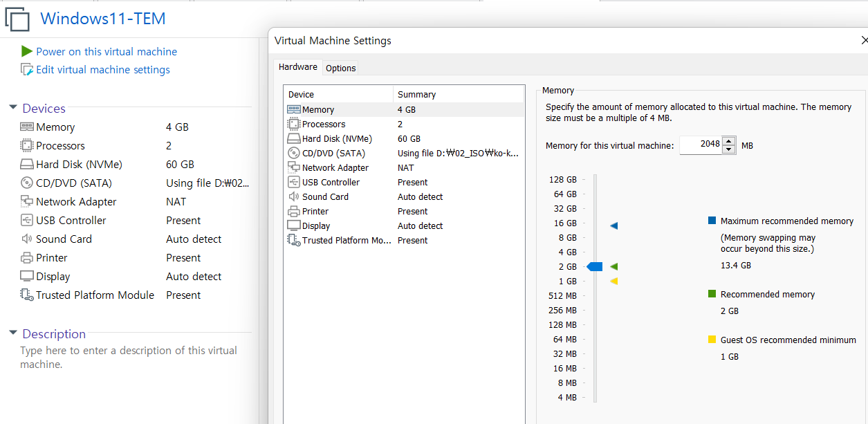Image resolution: width=868 pixels, height=424 pixels.
Task: Click the USB Controller icon in Devices panel
Action: (x=27, y=220)
